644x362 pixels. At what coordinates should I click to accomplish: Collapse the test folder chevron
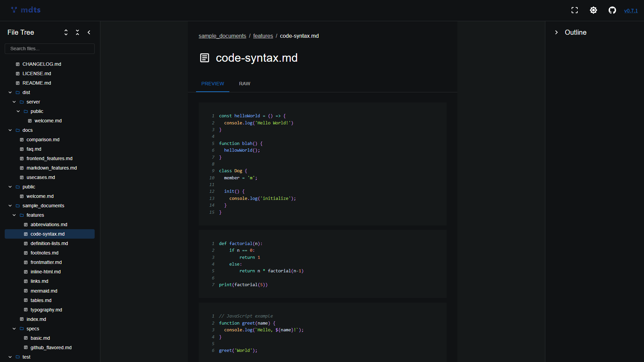tap(10, 357)
